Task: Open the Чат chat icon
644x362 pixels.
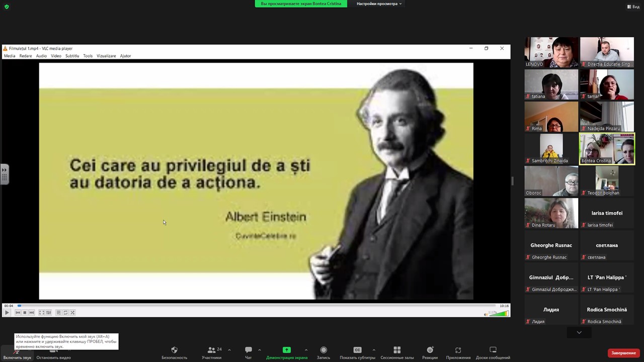Action: 248,350
